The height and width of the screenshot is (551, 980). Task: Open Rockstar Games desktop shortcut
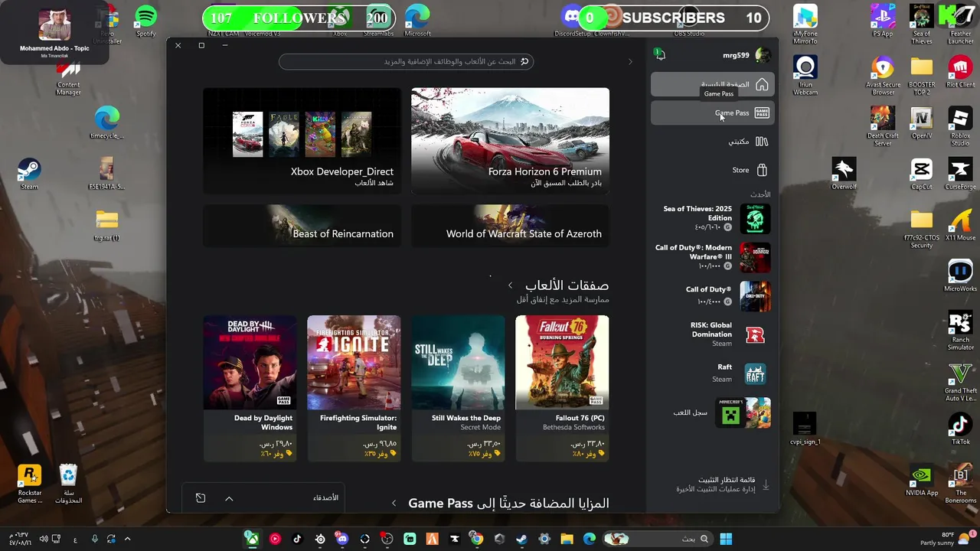point(29,484)
